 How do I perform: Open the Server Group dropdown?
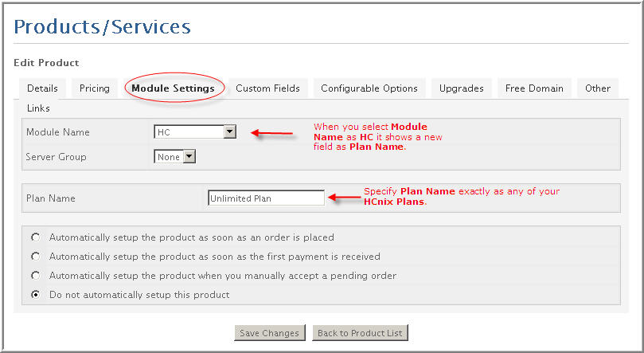click(x=174, y=156)
